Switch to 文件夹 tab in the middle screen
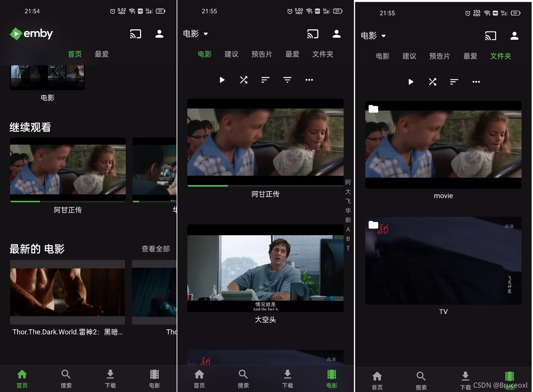The height and width of the screenshot is (392, 533). (323, 54)
